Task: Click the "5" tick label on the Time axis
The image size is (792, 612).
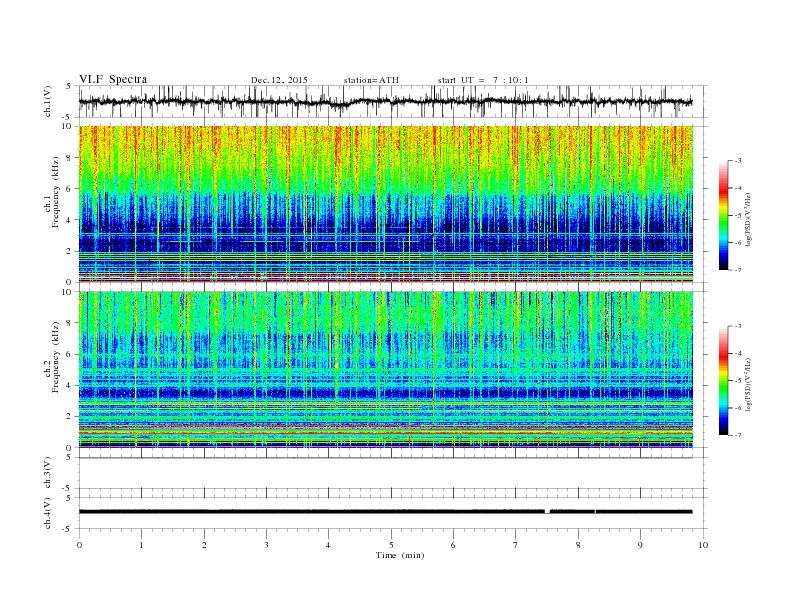Action: tap(391, 545)
